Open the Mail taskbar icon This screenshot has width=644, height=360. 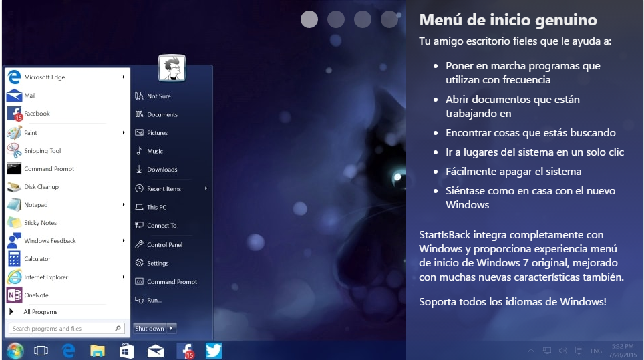click(x=156, y=351)
